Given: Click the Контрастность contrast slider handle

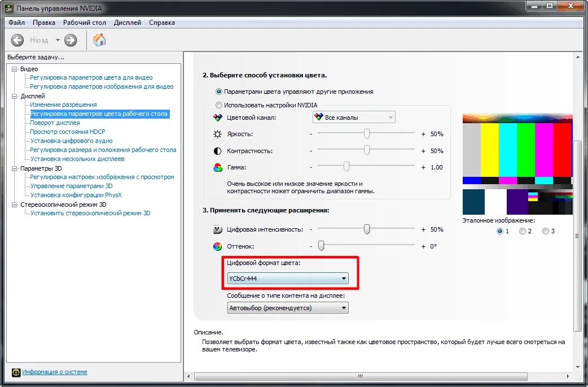Looking at the screenshot, I should 367,150.
